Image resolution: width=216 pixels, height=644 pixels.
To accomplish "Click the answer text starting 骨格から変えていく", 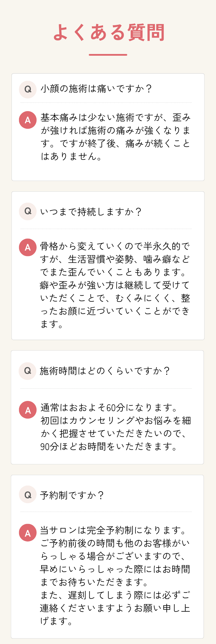I will [115, 285].
